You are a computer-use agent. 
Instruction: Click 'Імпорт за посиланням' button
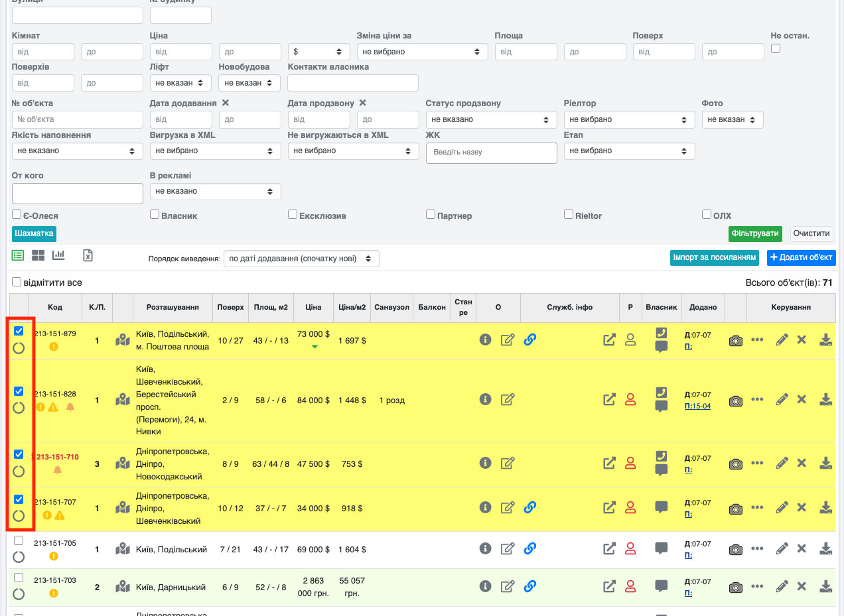click(x=714, y=257)
